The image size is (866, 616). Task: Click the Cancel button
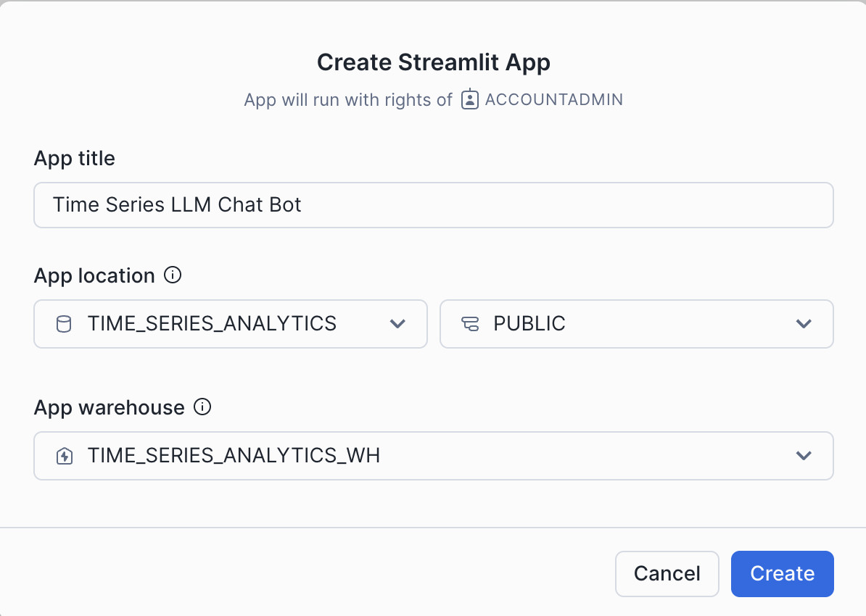[667, 573]
